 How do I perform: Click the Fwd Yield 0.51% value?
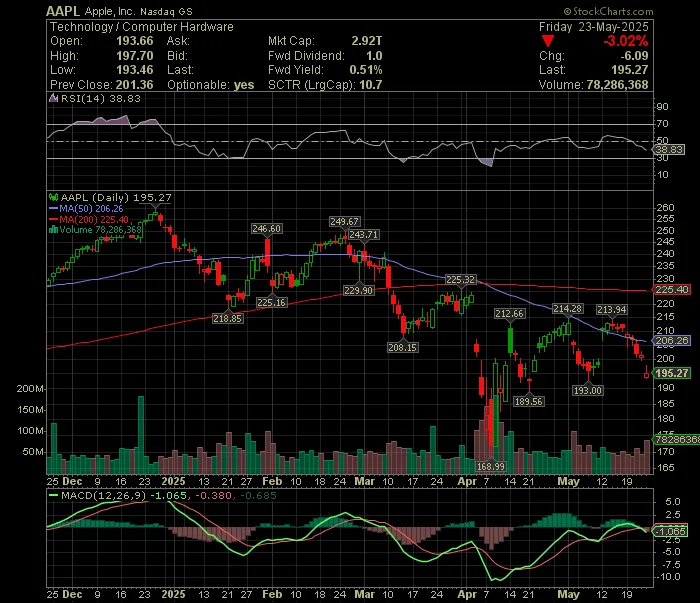click(x=366, y=70)
